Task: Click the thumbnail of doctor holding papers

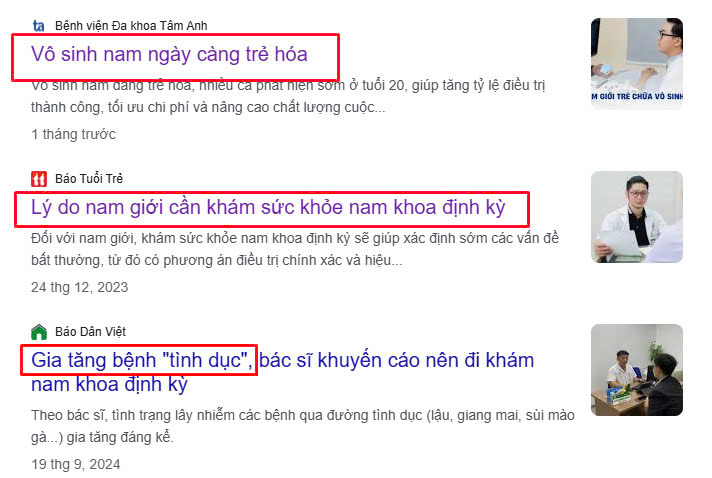Action: click(x=637, y=217)
